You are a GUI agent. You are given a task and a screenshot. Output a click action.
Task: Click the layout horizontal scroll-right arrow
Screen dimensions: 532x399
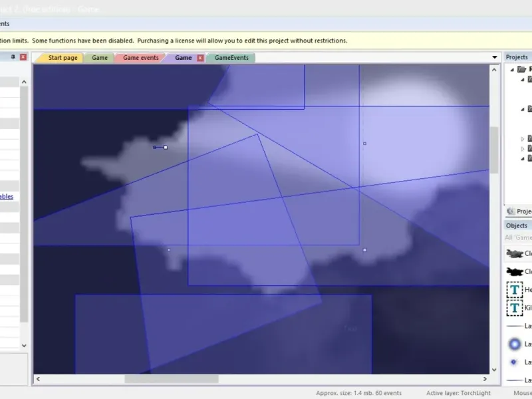[485, 379]
